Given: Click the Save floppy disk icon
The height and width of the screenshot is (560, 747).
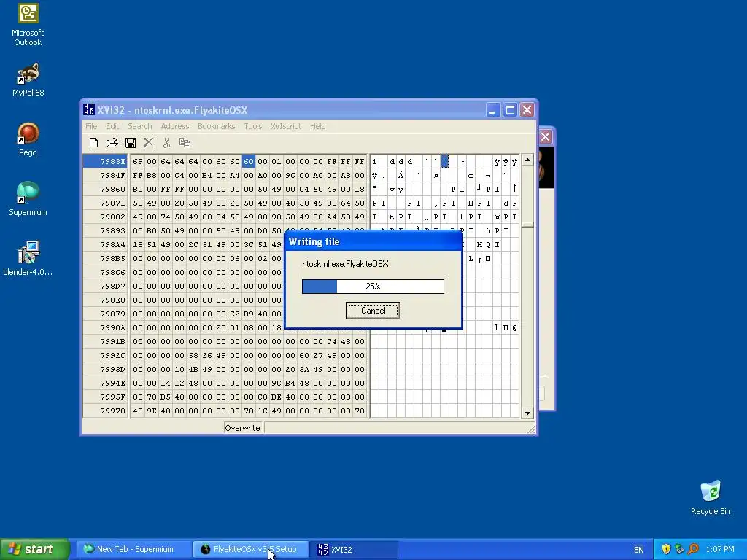Looking at the screenshot, I should tap(130, 142).
